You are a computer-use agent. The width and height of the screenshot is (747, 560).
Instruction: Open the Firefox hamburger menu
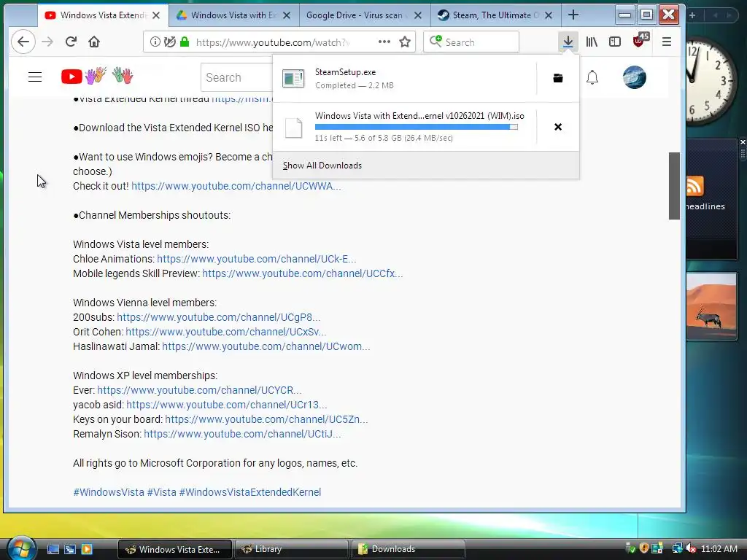[667, 42]
